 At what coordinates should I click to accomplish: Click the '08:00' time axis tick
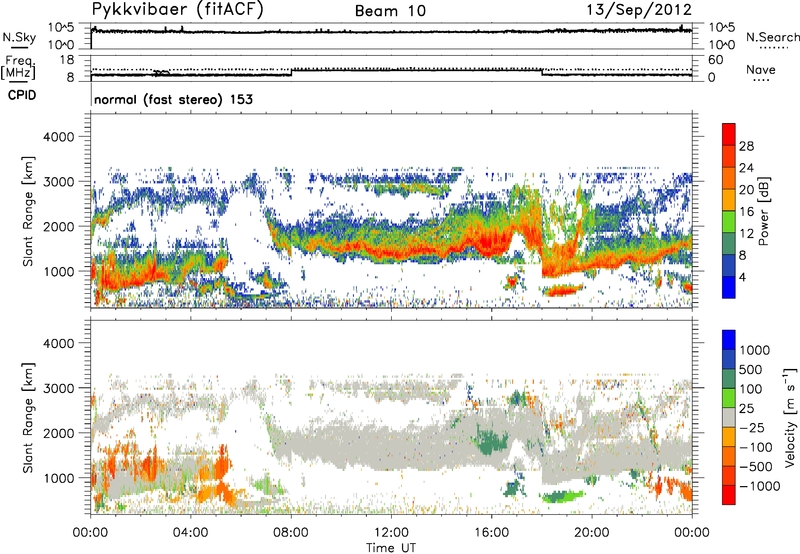pos(291,532)
